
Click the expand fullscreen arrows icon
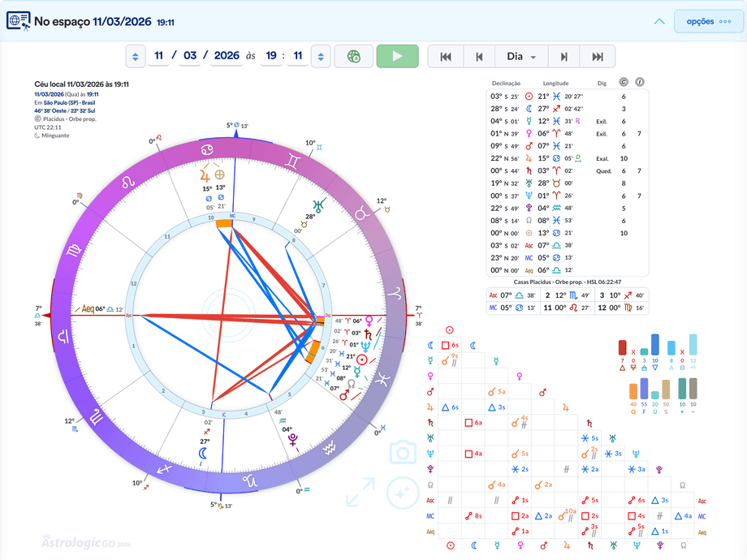click(x=361, y=493)
